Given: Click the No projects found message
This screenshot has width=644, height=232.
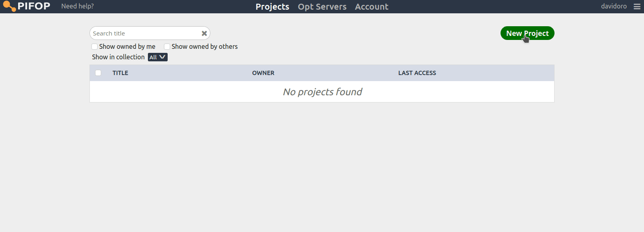Looking at the screenshot, I should (322, 92).
